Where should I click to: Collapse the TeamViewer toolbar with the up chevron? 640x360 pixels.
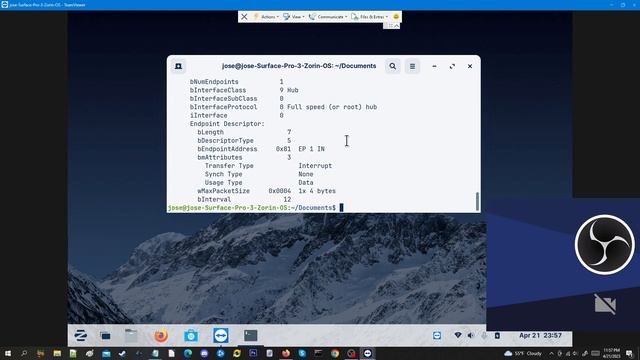(396, 26)
